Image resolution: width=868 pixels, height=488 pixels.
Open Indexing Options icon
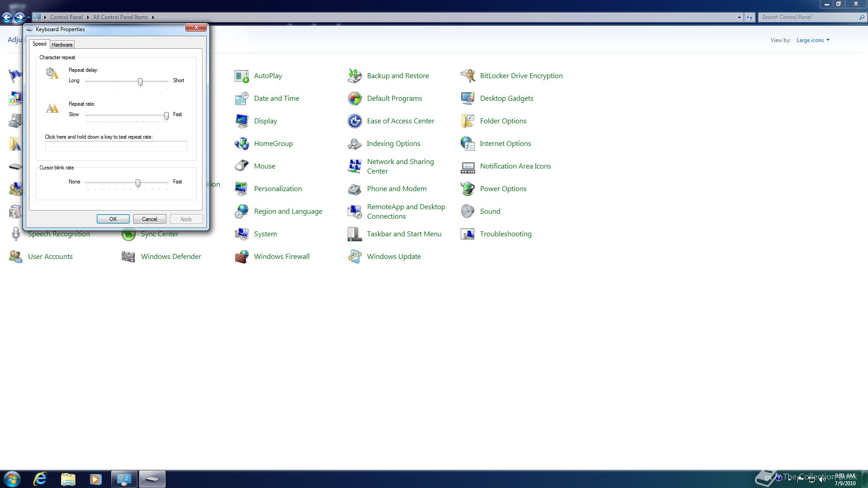pyautogui.click(x=355, y=144)
